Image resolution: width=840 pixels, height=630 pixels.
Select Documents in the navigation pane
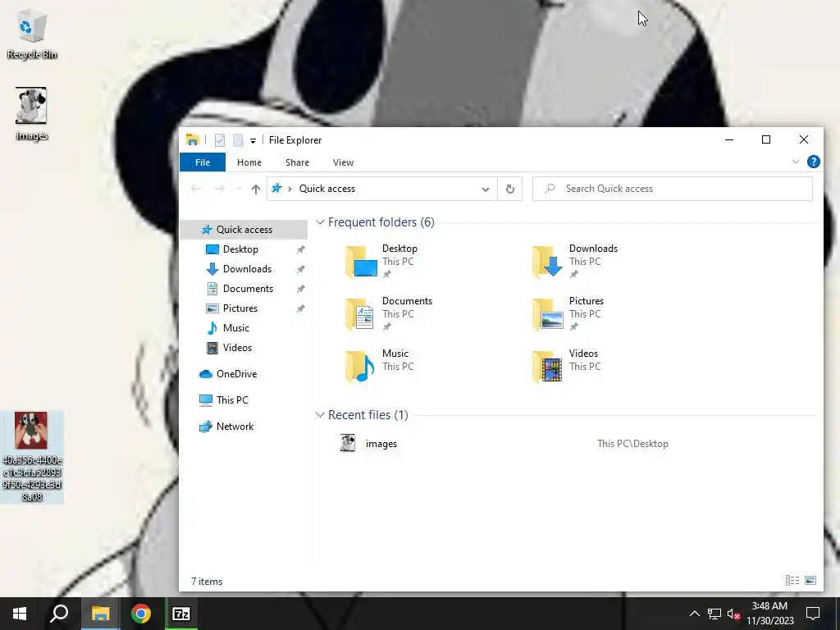click(x=248, y=289)
